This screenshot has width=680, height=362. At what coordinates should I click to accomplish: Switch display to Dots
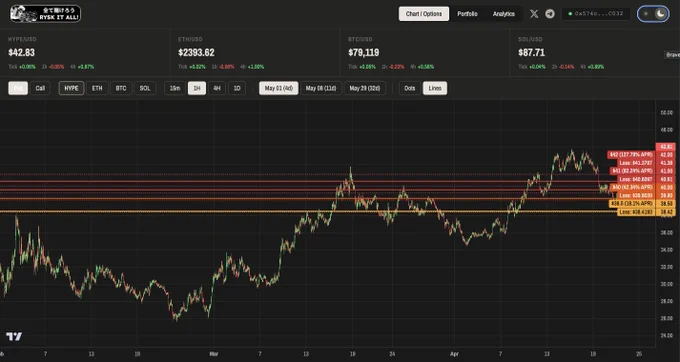[x=410, y=88]
